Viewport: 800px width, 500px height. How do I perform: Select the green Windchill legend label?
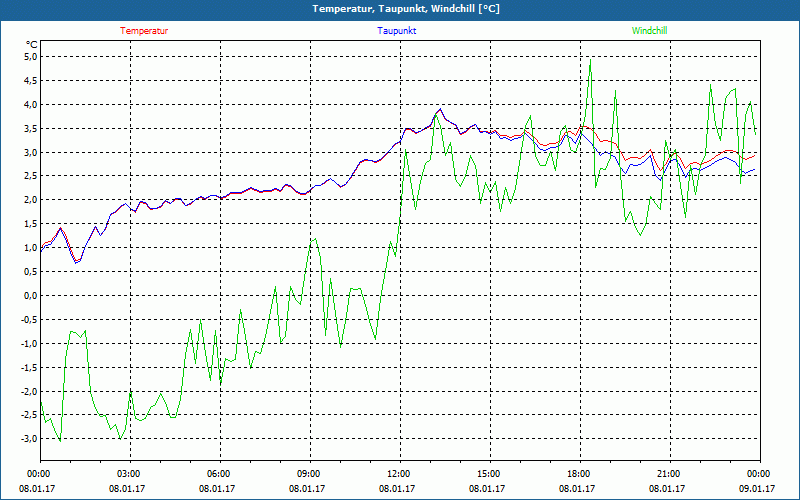pyautogui.click(x=649, y=31)
